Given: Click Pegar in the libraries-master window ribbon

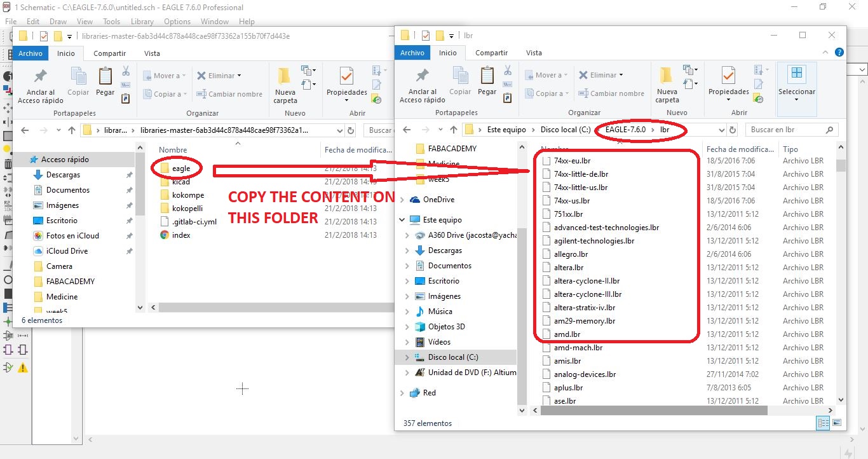Looking at the screenshot, I should (x=105, y=82).
